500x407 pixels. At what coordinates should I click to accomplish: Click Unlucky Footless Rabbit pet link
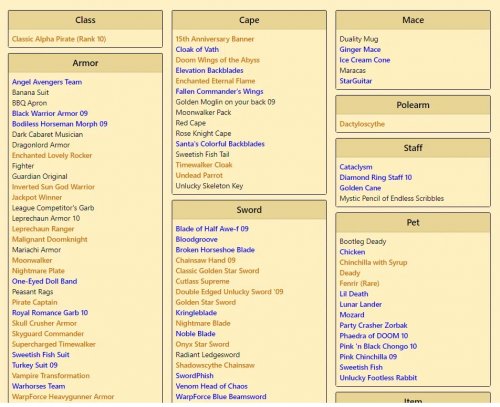378,378
